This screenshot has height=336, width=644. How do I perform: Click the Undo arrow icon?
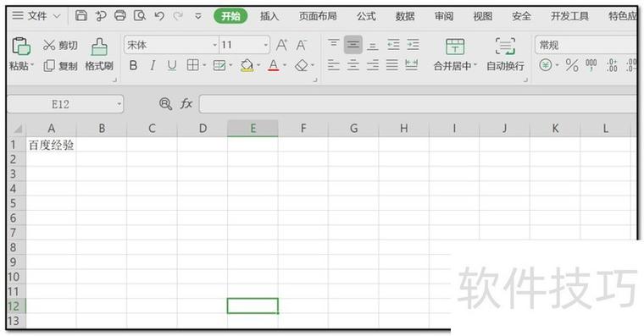[159, 16]
